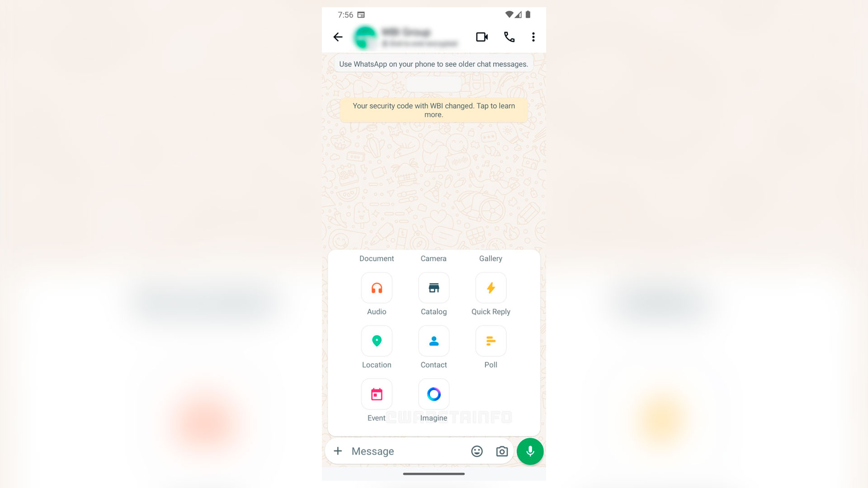The height and width of the screenshot is (488, 868).
Task: Expand Camera attachment options
Action: pyautogui.click(x=434, y=258)
